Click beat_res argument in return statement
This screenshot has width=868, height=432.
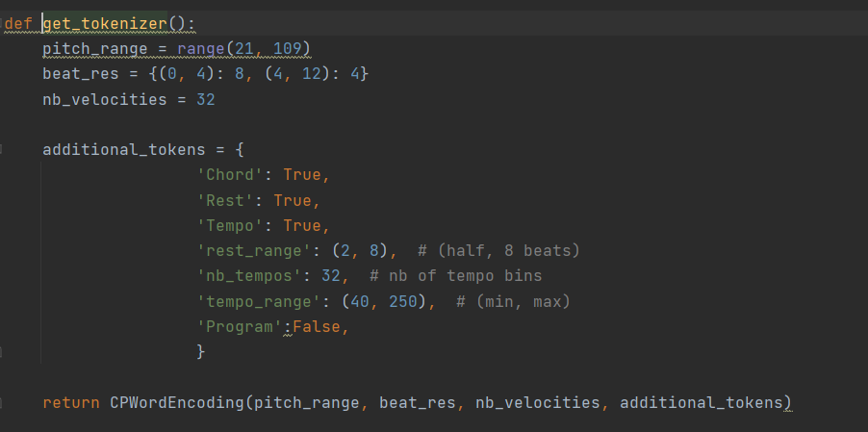tap(417, 403)
